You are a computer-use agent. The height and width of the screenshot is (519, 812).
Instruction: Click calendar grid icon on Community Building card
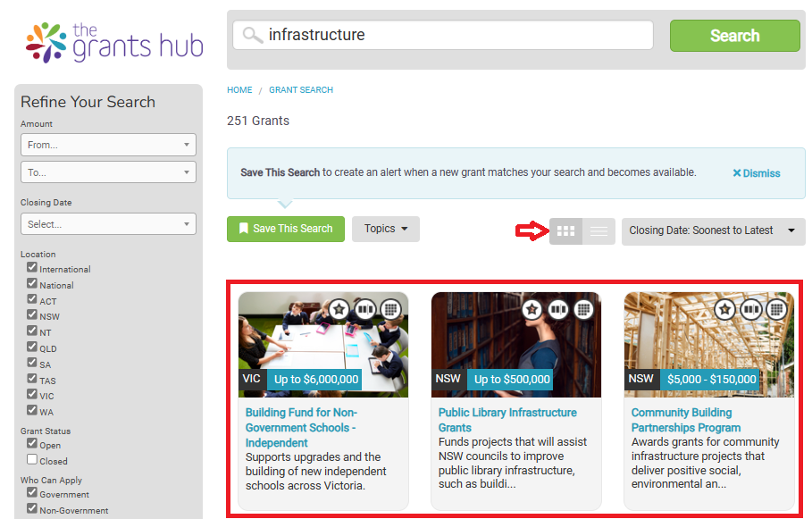point(776,309)
